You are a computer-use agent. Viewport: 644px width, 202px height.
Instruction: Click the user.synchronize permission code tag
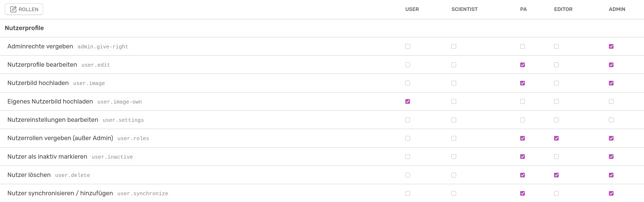[143, 194]
